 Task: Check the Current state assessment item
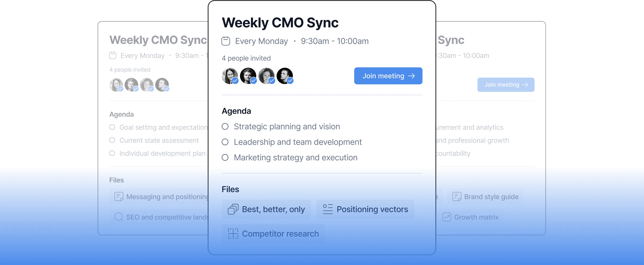click(x=112, y=140)
